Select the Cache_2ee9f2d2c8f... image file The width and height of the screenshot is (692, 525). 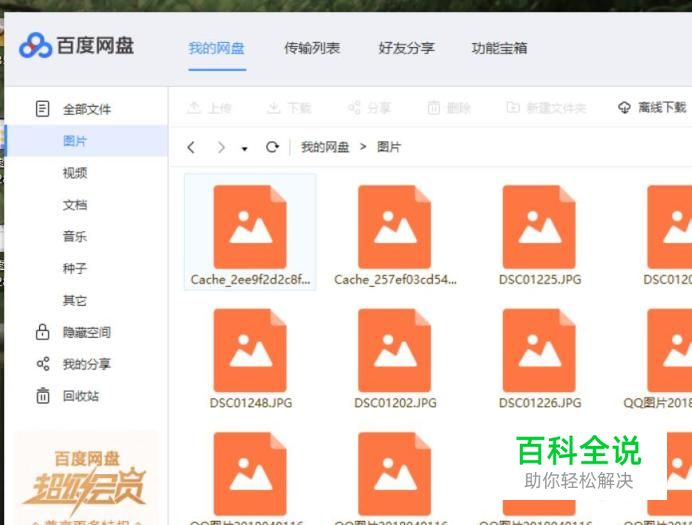tap(250, 232)
